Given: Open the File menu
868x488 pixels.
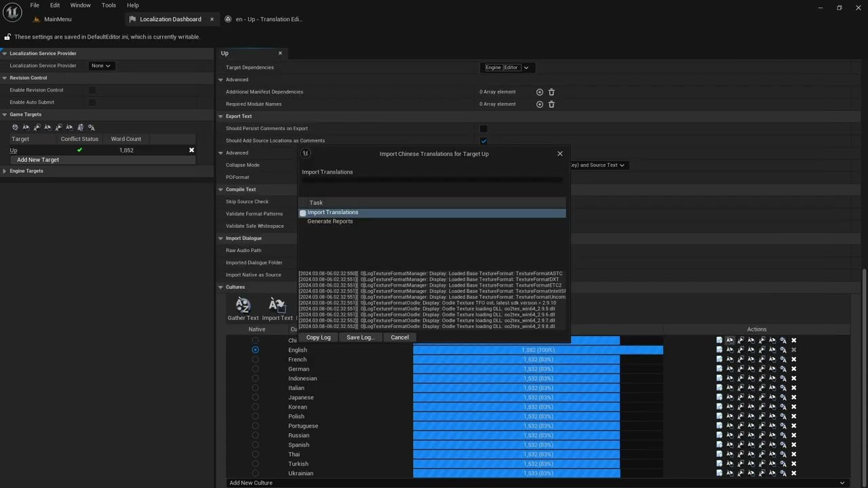Looking at the screenshot, I should pos(35,5).
